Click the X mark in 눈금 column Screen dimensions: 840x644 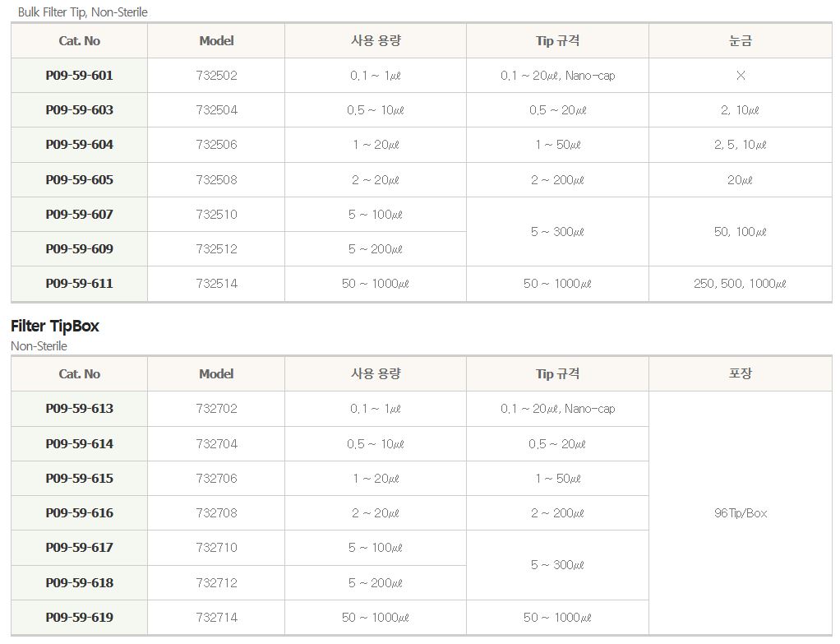(x=741, y=76)
